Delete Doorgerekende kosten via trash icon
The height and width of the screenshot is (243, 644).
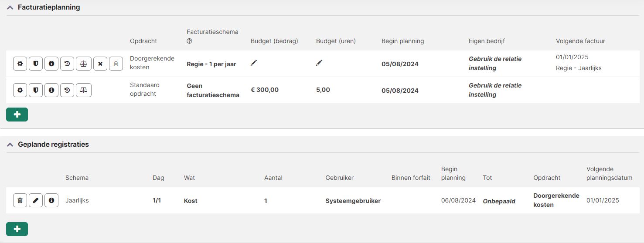116,64
